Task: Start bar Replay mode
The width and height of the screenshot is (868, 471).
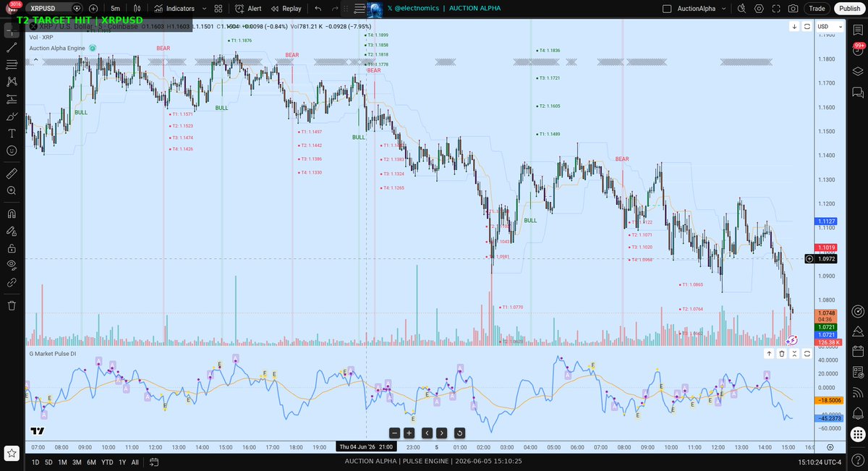Action: pyautogui.click(x=286, y=9)
